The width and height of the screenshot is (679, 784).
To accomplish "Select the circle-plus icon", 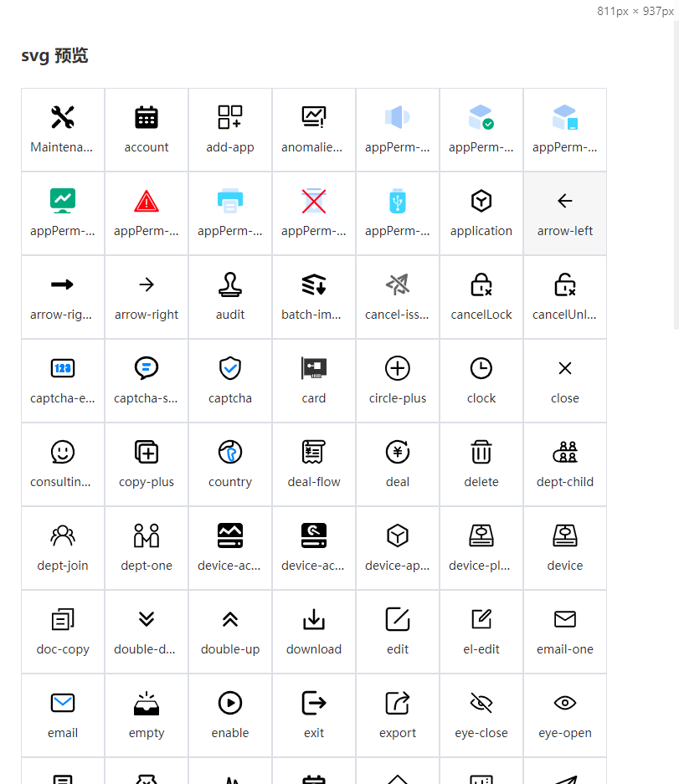I will click(x=398, y=368).
